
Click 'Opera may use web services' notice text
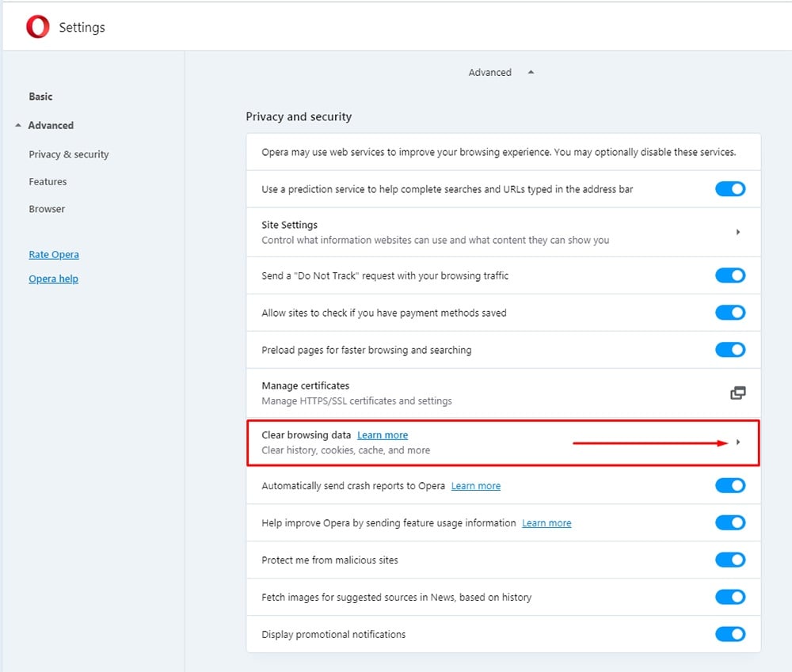[x=498, y=152]
